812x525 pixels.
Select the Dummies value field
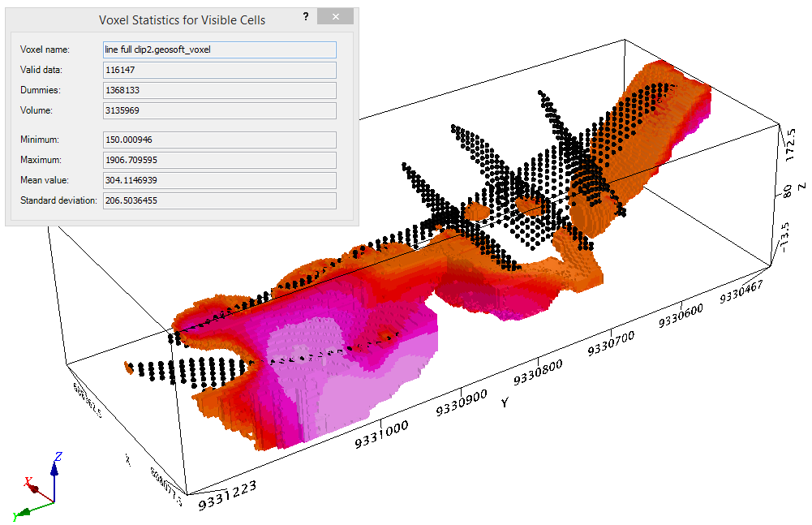pyautogui.click(x=220, y=90)
